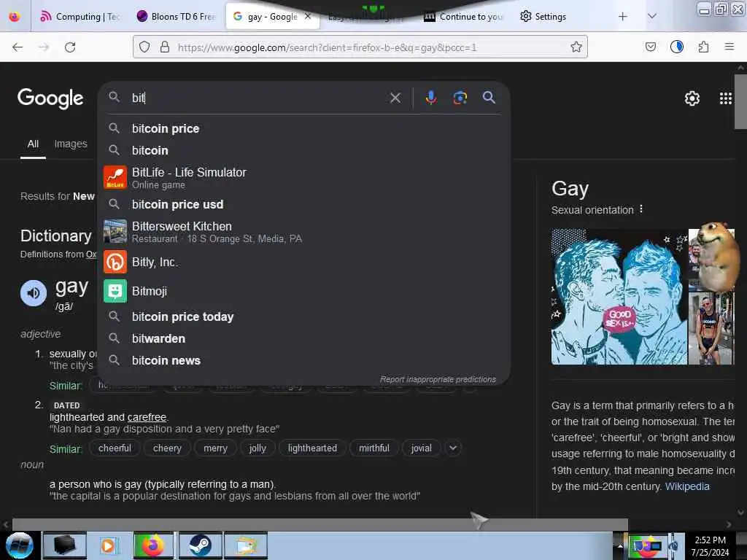Click the 'jolly' synonym chip
This screenshot has width=747, height=560.
click(258, 448)
